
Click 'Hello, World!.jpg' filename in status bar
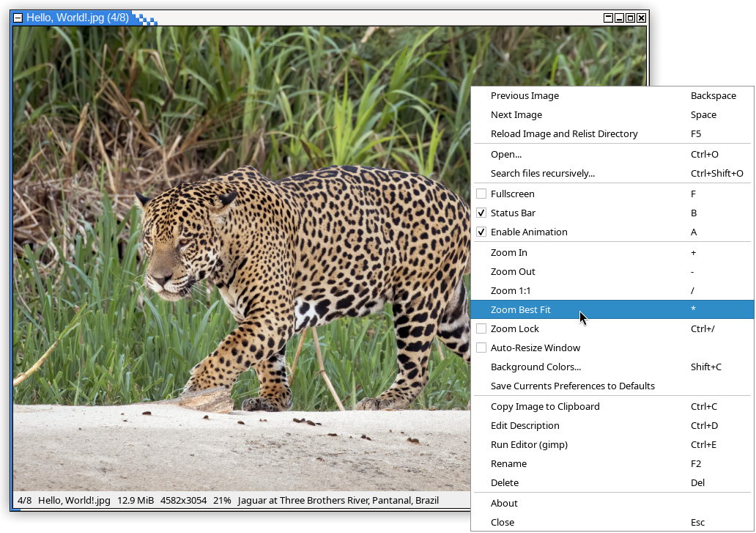[74, 500]
